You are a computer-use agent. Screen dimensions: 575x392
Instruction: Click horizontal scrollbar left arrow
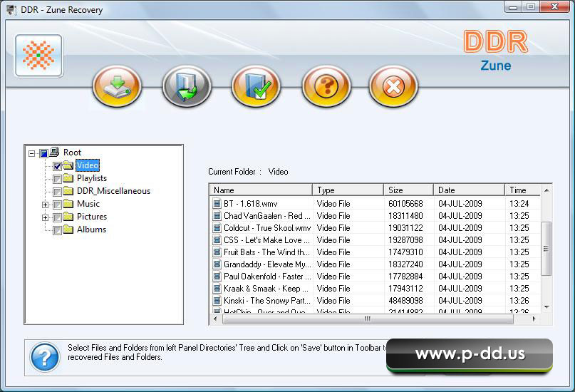(215, 319)
